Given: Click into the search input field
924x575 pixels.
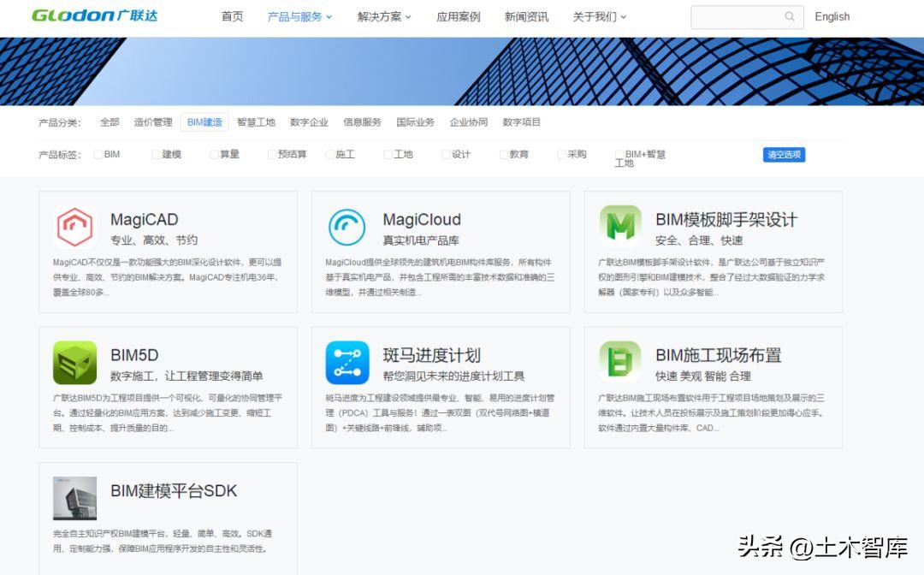Looking at the screenshot, I should click(x=736, y=17).
